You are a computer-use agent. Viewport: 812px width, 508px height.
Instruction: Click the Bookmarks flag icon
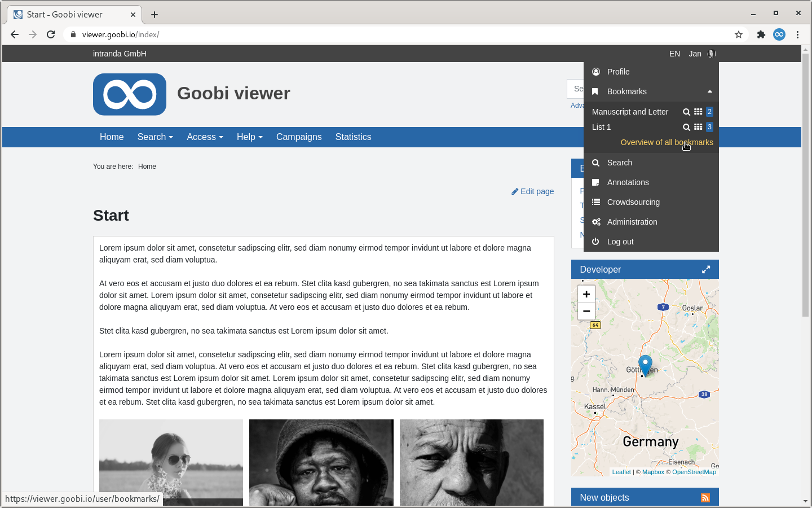[x=595, y=91]
